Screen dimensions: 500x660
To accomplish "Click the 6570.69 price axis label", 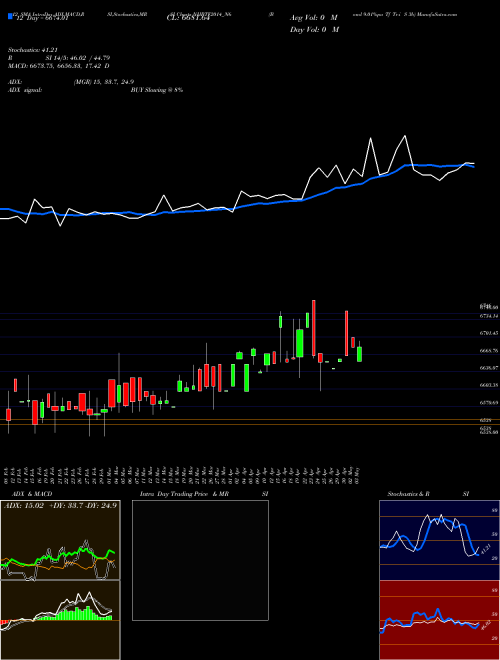I will coord(489,403).
